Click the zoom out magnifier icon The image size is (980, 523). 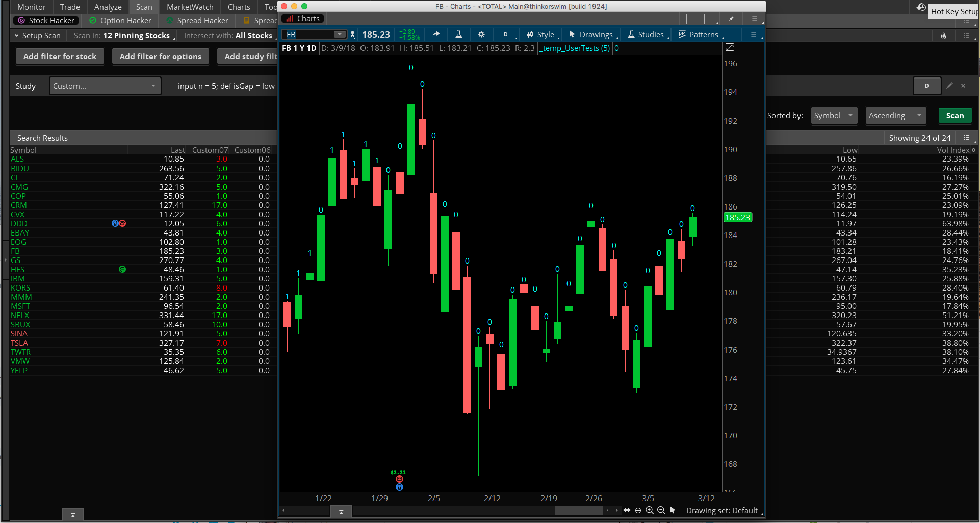(661, 510)
